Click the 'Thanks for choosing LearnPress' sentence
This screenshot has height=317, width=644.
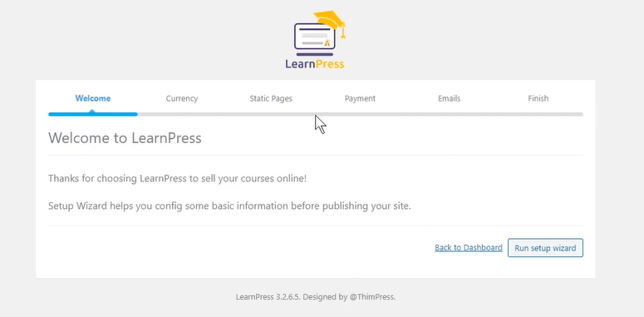(x=178, y=179)
